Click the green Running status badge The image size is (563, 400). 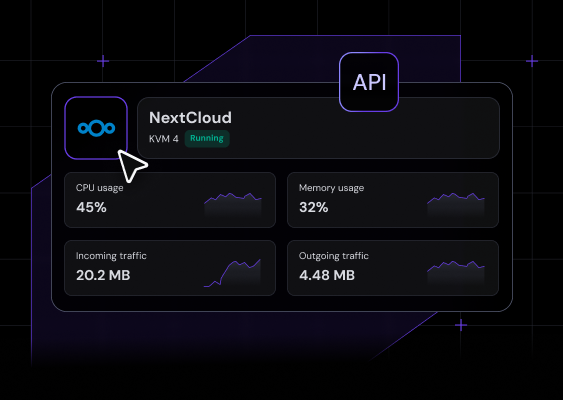pyautogui.click(x=207, y=139)
